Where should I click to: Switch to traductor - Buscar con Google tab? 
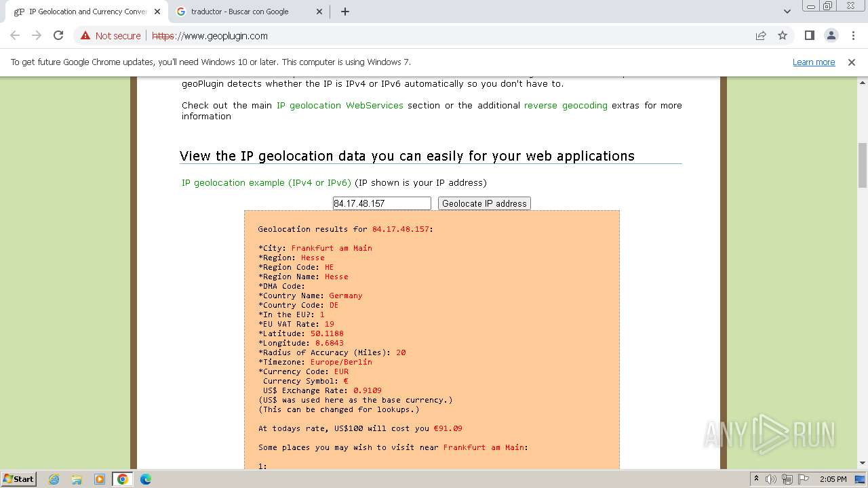(x=249, y=12)
